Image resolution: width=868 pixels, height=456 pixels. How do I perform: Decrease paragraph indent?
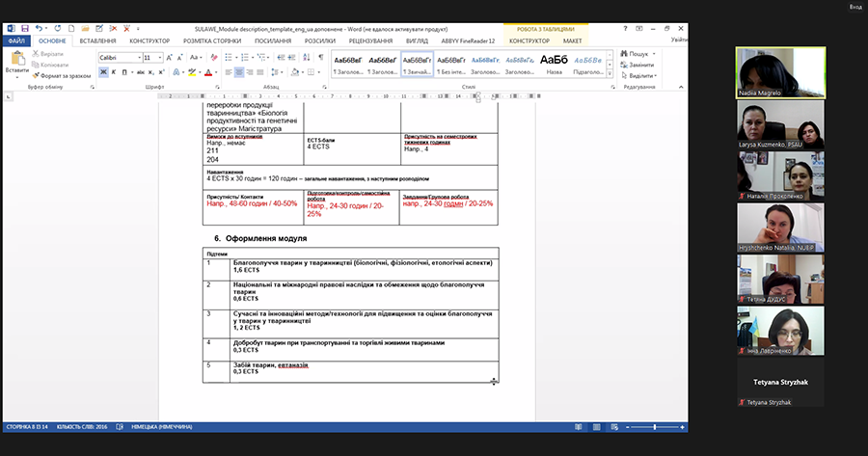coord(281,58)
